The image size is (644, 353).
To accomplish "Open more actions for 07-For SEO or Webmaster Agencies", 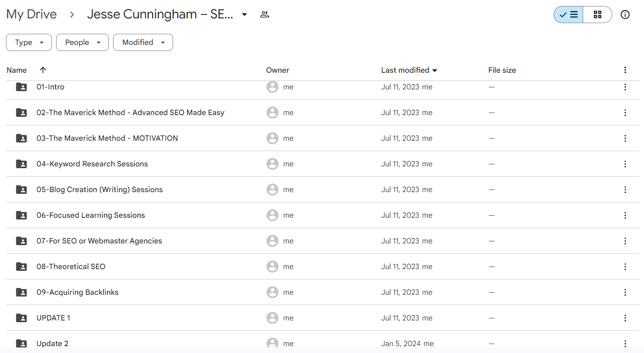I will (x=625, y=241).
